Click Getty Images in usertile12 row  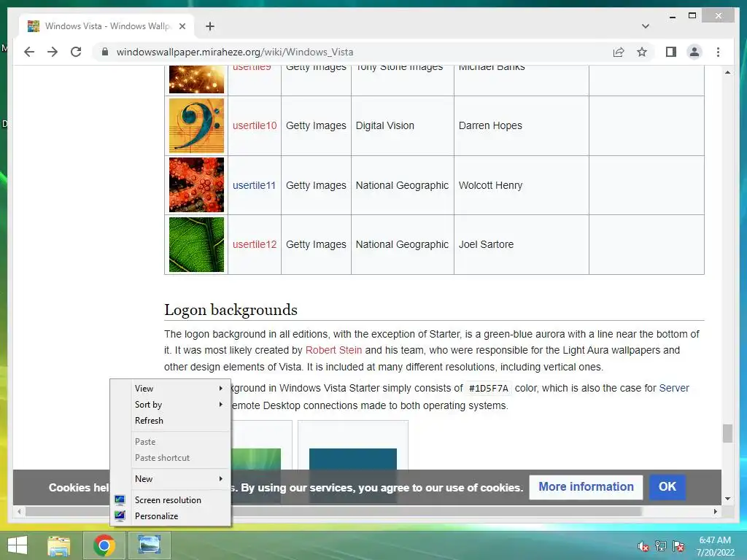pyautogui.click(x=316, y=244)
